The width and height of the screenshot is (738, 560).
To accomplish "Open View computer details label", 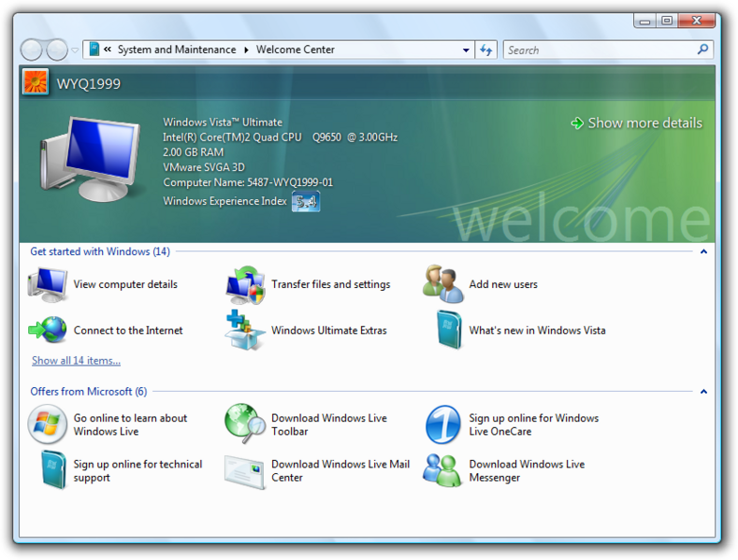I will point(125,284).
